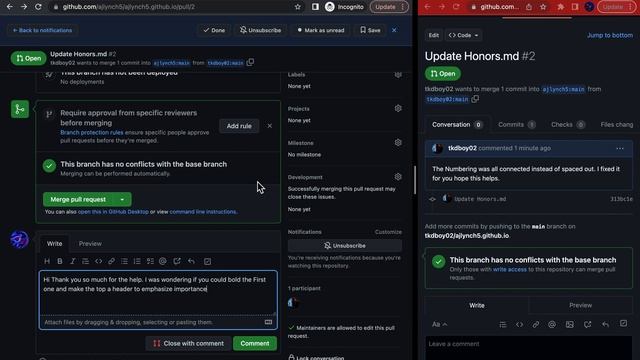Image resolution: width=640 pixels, height=360 pixels.
Task: Open Labels settings gear in sidebar
Action: coord(398,75)
